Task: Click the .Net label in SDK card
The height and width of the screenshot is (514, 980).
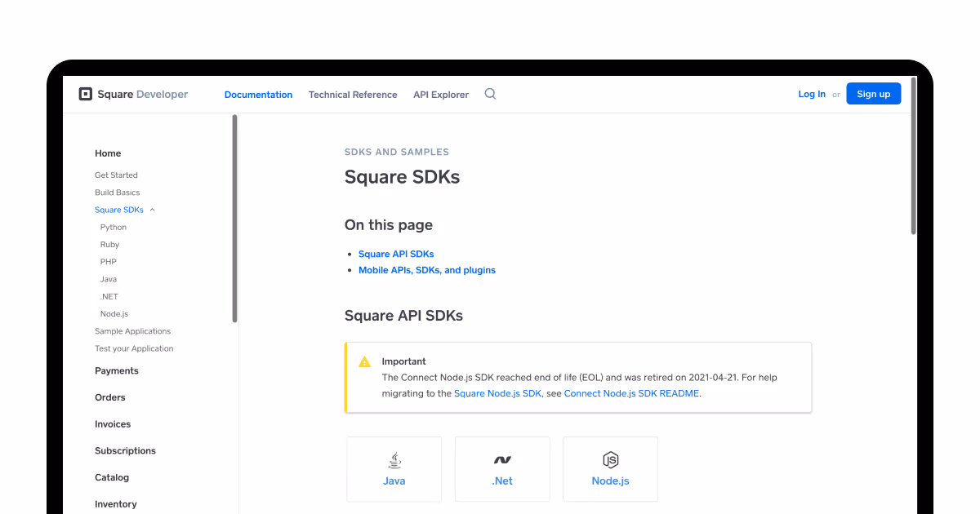Action: [502, 481]
